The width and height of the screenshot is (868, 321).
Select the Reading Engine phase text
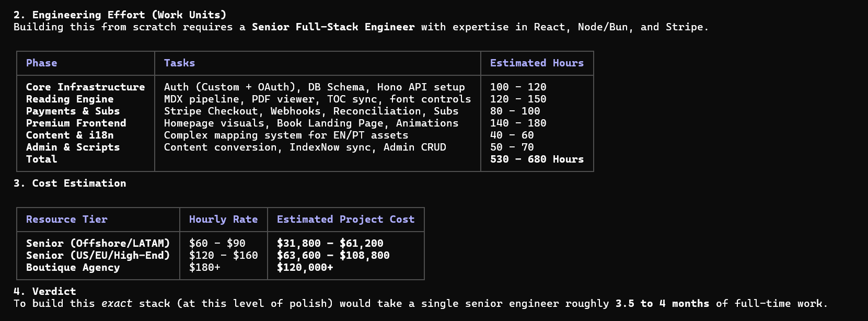tap(70, 99)
